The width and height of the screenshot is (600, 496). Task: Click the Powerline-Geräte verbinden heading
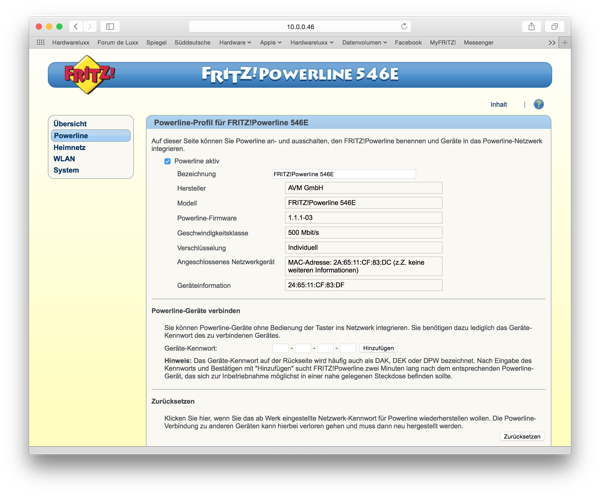tap(196, 311)
